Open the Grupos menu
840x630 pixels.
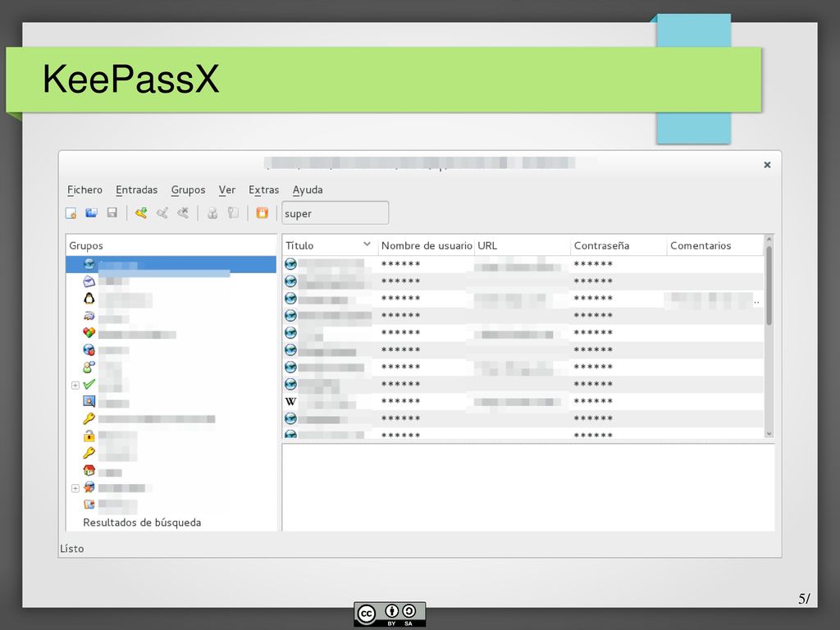(188, 189)
